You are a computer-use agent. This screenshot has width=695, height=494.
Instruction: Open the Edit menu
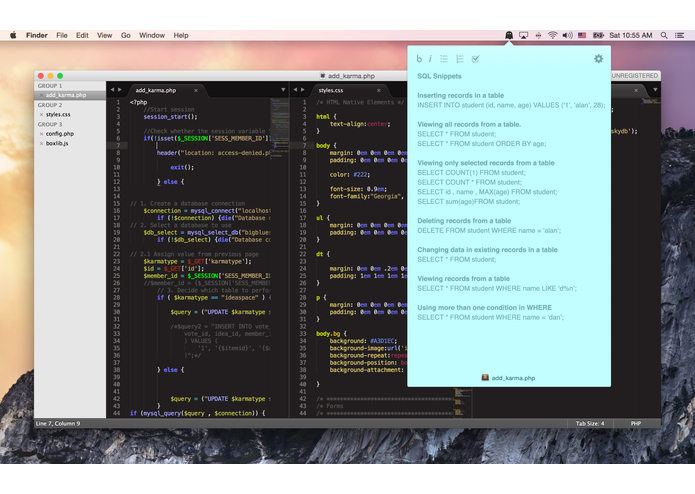(82, 35)
